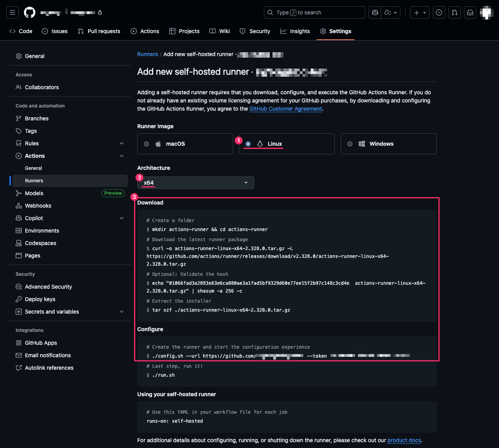499x448 pixels.
Task: Focus the Type to search field
Action: pyautogui.click(x=314, y=12)
